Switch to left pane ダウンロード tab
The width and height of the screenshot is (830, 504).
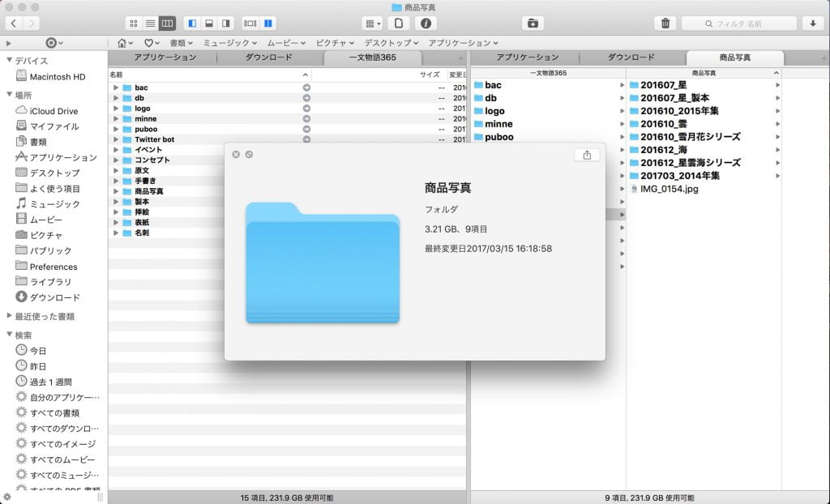268,58
